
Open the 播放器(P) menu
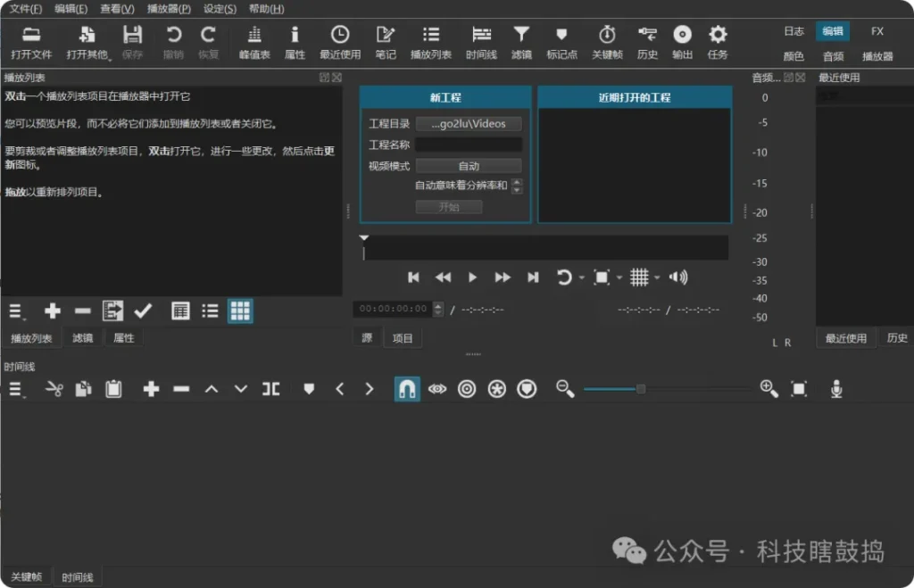click(x=169, y=9)
